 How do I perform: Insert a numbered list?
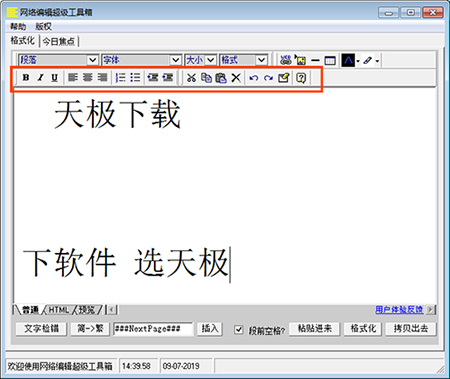click(120, 78)
